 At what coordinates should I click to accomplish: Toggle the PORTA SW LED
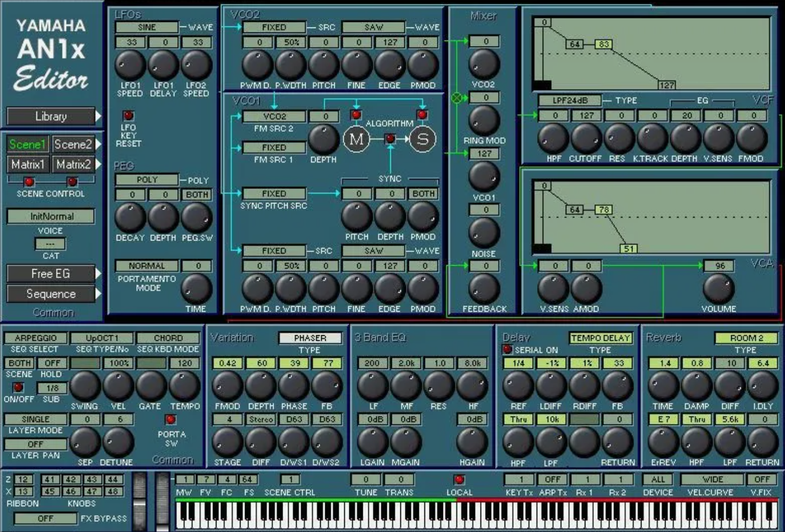click(x=171, y=419)
